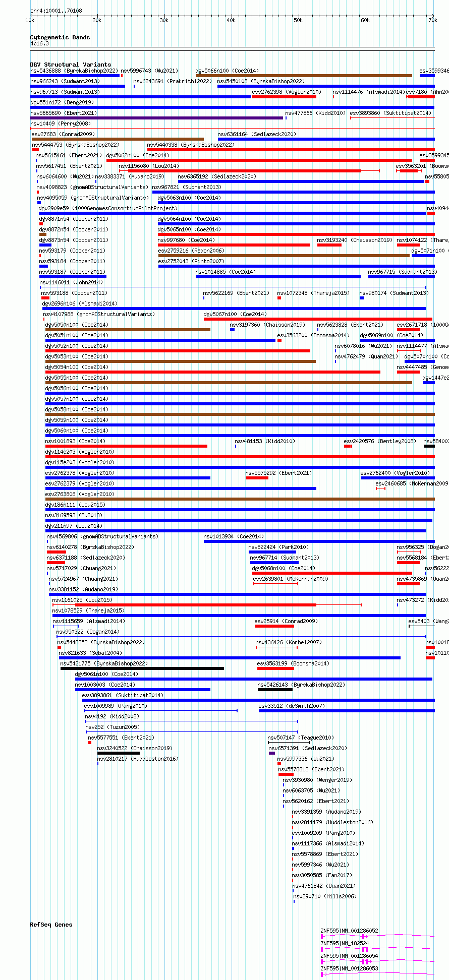This screenshot has width=449, height=980.
Task: Click the chr4:10001..70108 region label
Action: click(56, 11)
